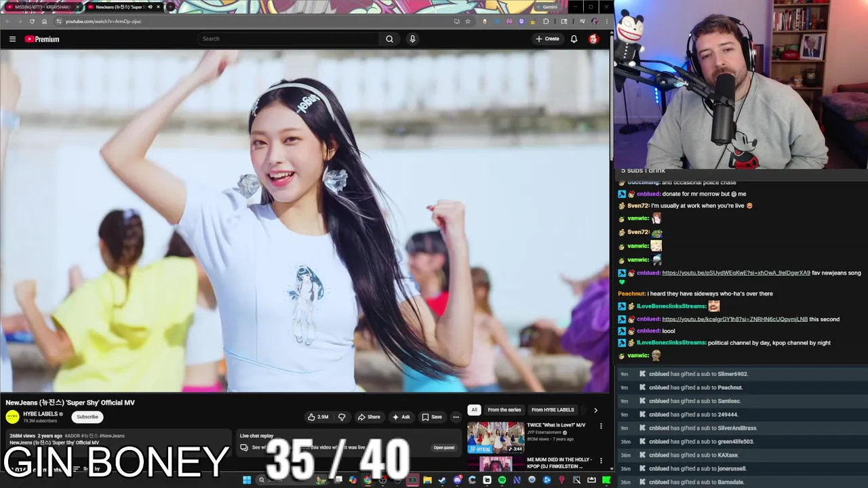Click the Super Shy video player
The width and height of the screenshot is (868, 488).
pos(304,220)
